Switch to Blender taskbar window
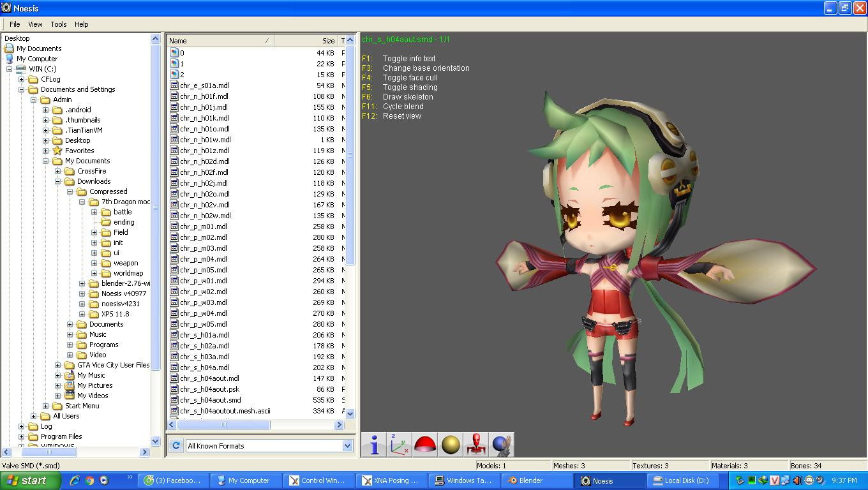The width and height of the screenshot is (868, 490). (x=536, y=480)
